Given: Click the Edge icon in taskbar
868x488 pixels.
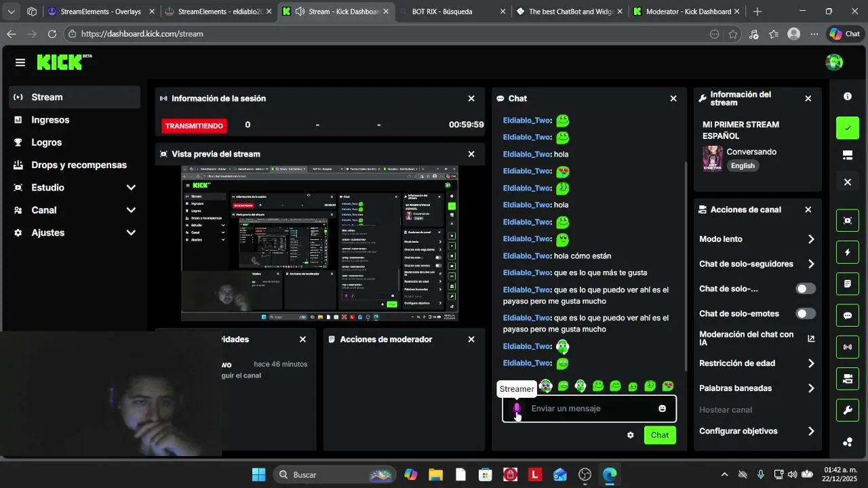Looking at the screenshot, I should [x=610, y=474].
